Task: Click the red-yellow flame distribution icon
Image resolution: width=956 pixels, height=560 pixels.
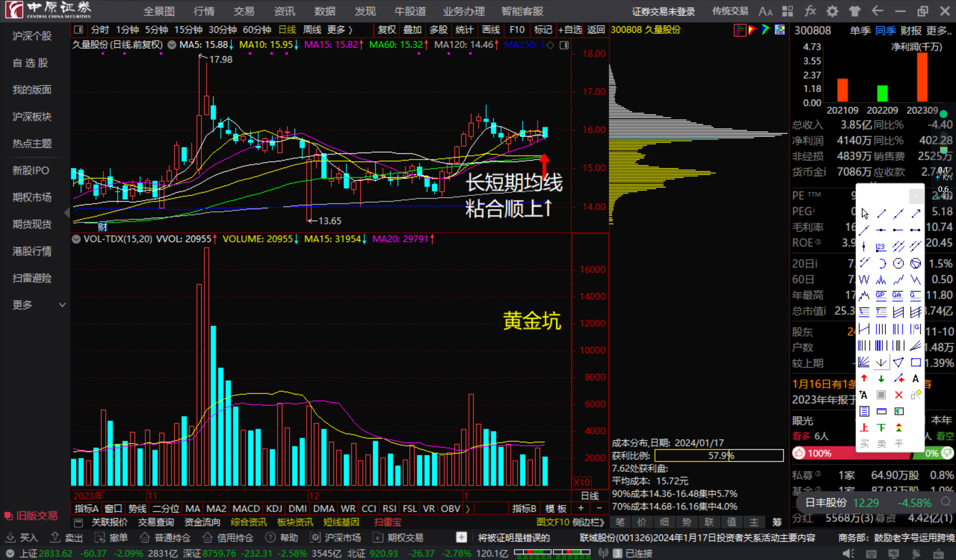Action: tap(753, 30)
